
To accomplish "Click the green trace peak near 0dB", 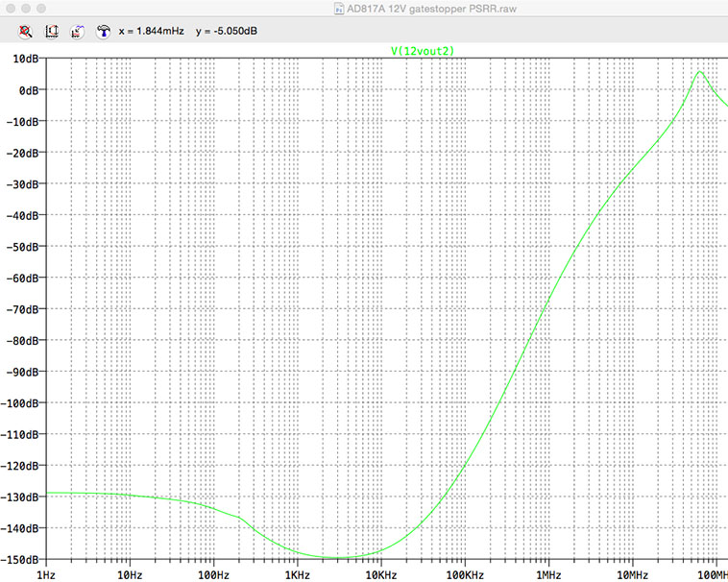I will (x=700, y=72).
